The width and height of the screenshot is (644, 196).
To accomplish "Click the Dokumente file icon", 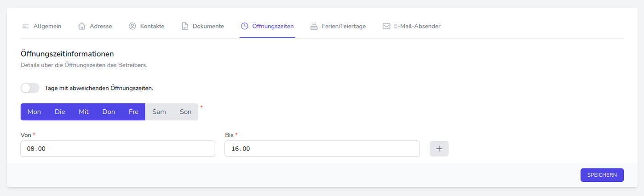I will tap(185, 26).
